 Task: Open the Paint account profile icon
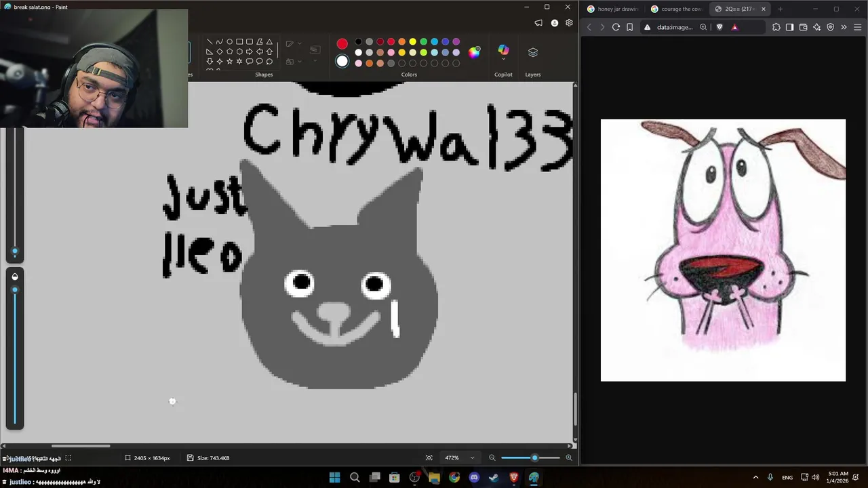[x=555, y=23]
